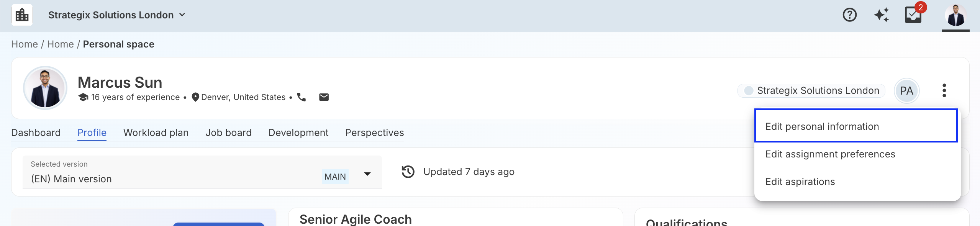Image resolution: width=980 pixels, height=226 pixels.
Task: Open notifications showing 2 unread items
Action: click(x=913, y=15)
